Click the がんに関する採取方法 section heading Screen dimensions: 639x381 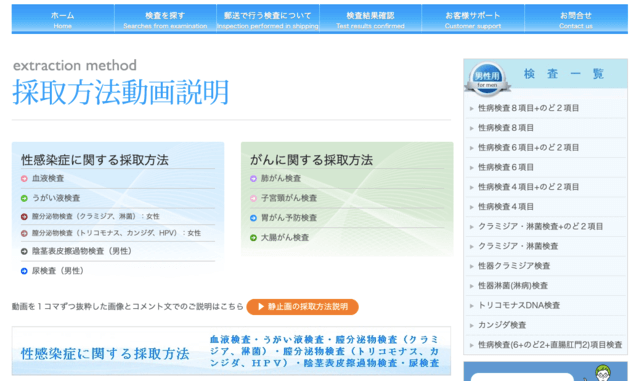311,160
